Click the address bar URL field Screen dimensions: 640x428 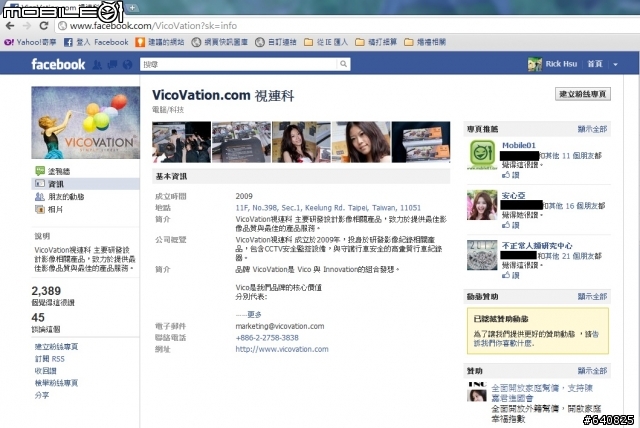[347, 26]
